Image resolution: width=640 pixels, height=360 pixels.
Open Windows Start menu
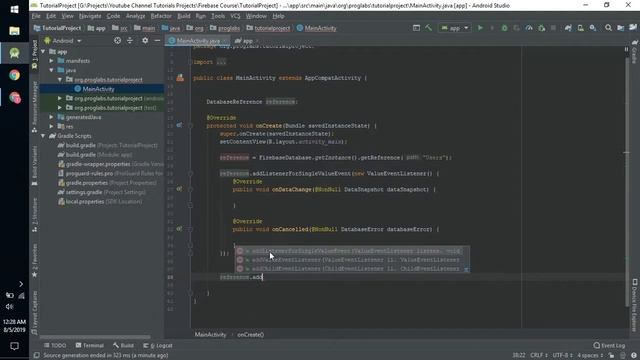click(15, 9)
